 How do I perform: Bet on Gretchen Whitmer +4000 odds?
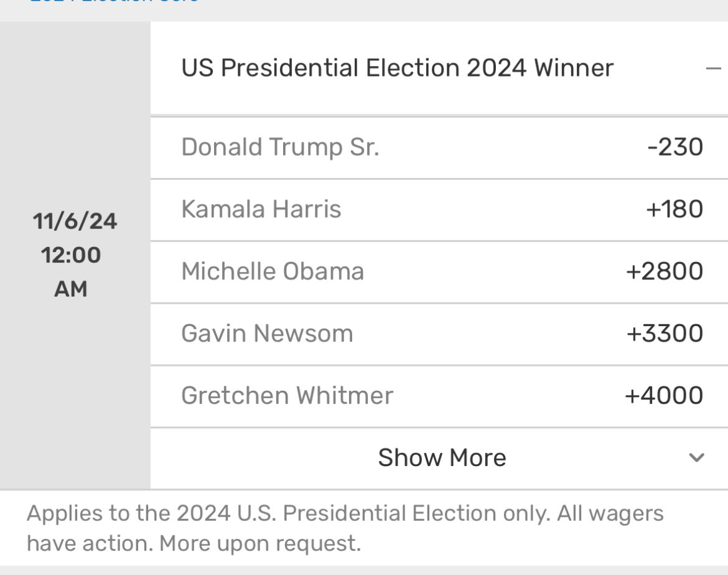click(x=664, y=396)
